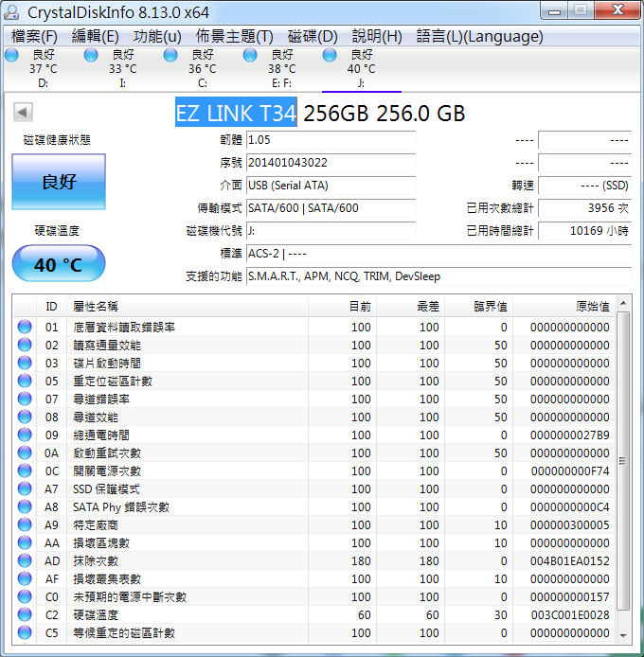Viewport: 644px width, 657px height.
Task: Open the 編輯(E) menu
Action: point(95,37)
